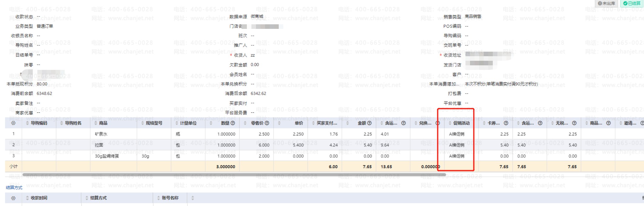
Task: Click unit cell 瓶 in 矿泉水 row
Action: click(x=178, y=134)
